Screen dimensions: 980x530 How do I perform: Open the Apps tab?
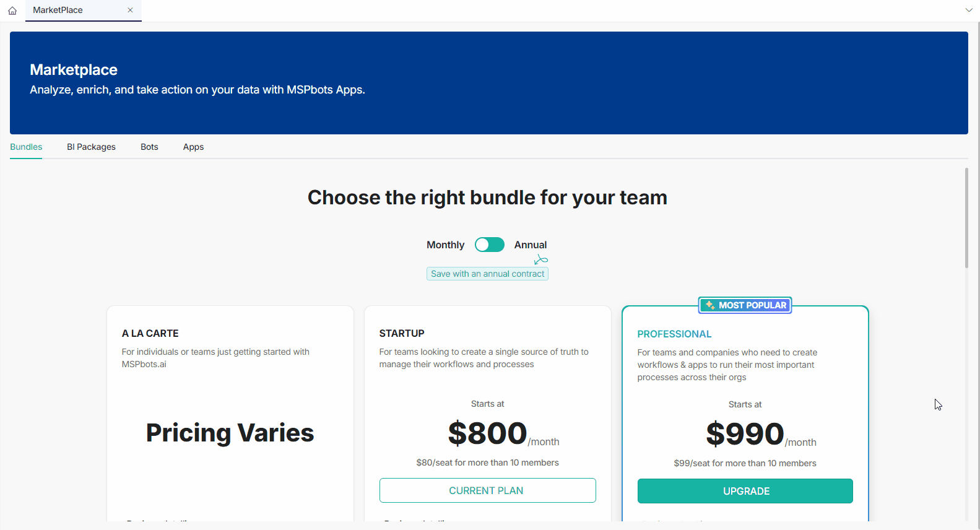193,147
